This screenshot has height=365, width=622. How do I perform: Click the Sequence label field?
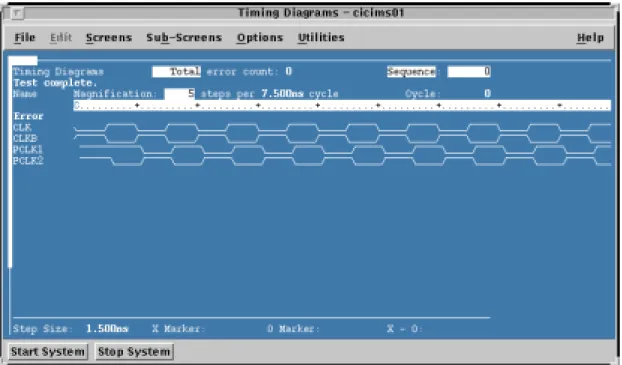(x=411, y=72)
